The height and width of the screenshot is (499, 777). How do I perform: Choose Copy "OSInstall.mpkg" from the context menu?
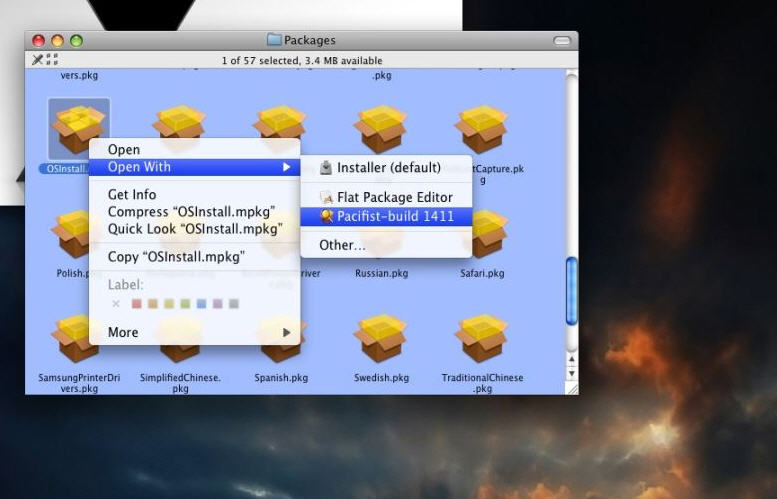click(195, 257)
